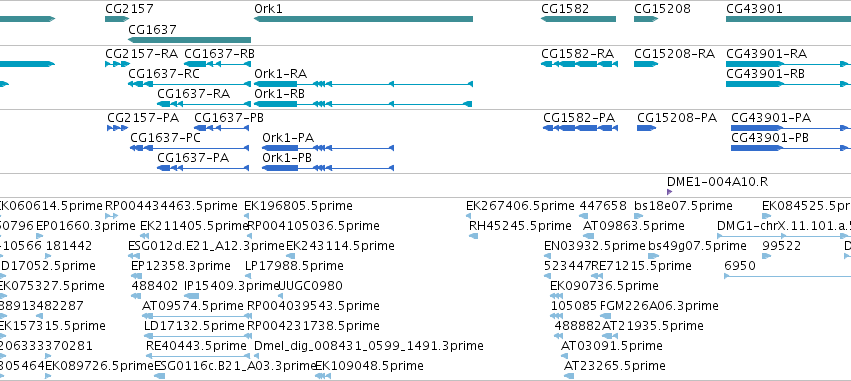Screen dimensions: 851x381
Task: Click the CG2157-RA transcript arrows
Action: click(118, 64)
